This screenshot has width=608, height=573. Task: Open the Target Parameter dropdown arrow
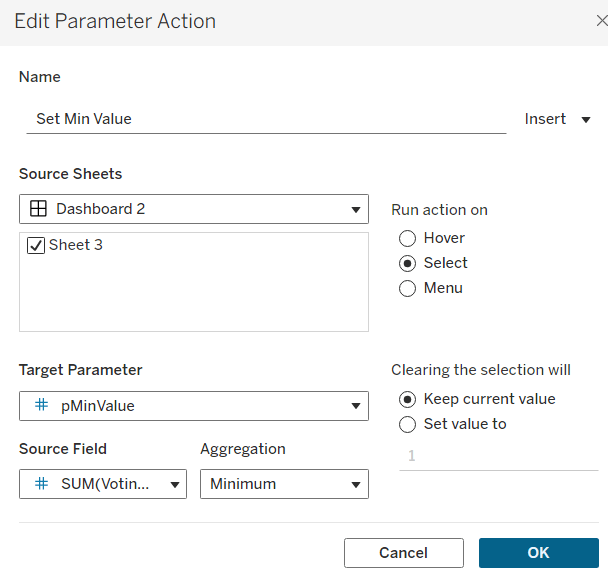point(355,406)
